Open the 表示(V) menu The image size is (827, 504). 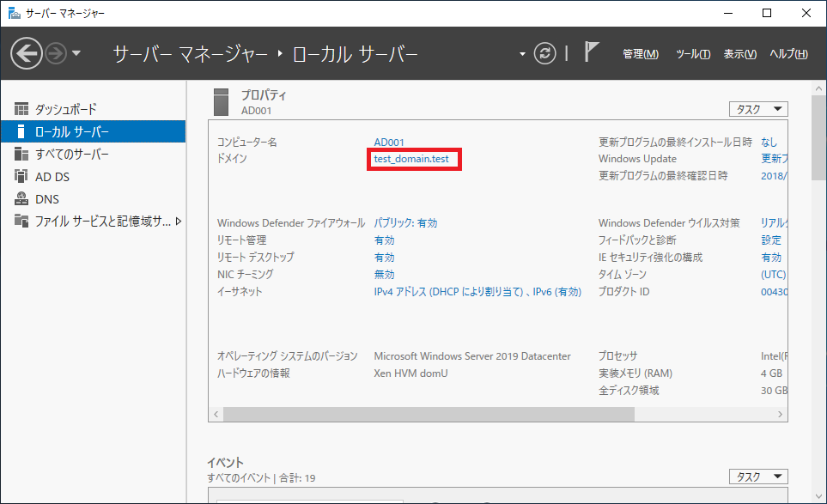coord(739,54)
